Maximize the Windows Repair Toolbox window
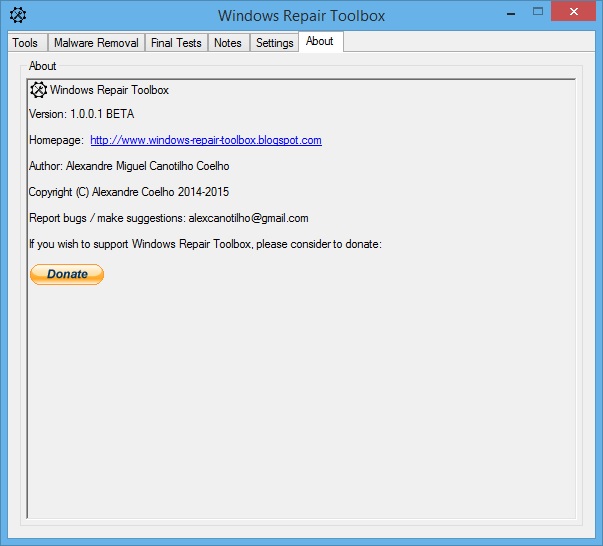Screen dimensions: 603x546 (x=538, y=12)
